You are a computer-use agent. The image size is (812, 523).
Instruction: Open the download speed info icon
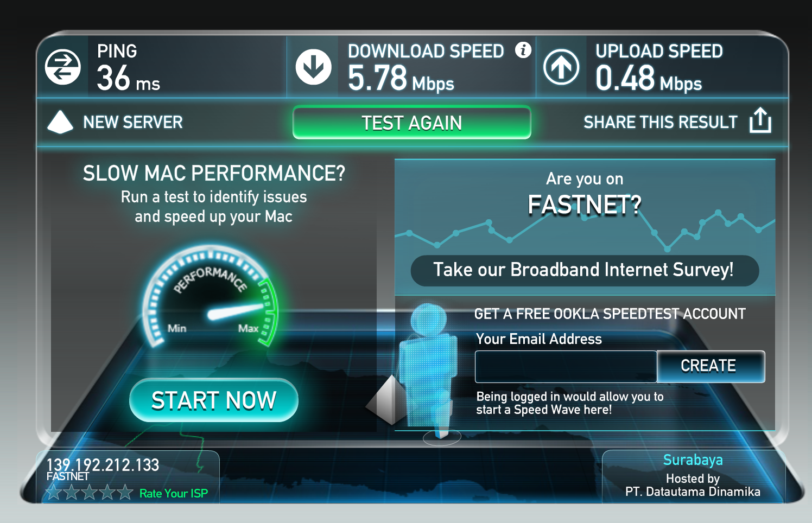tap(523, 50)
